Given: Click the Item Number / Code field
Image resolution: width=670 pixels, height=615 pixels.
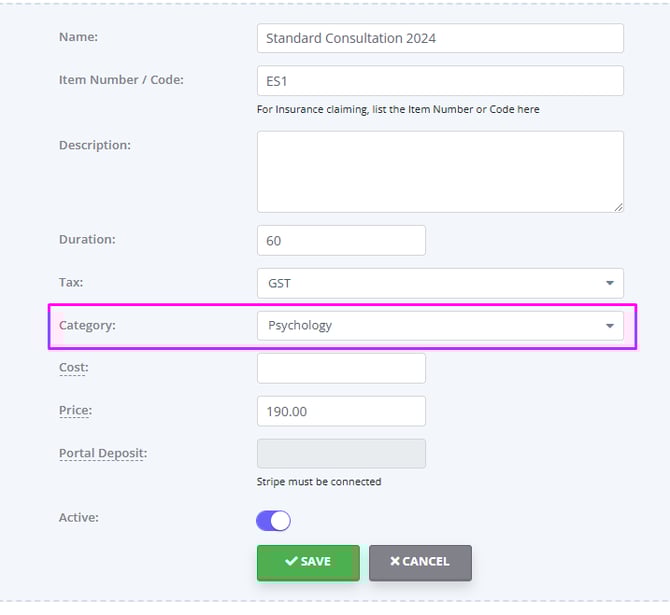Looking at the screenshot, I should [x=440, y=81].
